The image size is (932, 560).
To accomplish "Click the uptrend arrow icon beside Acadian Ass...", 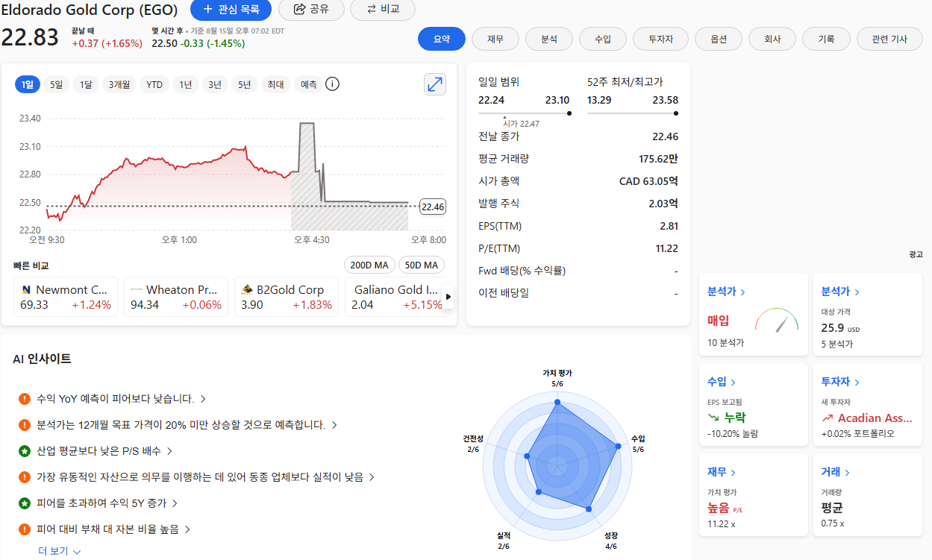I will coord(828,418).
